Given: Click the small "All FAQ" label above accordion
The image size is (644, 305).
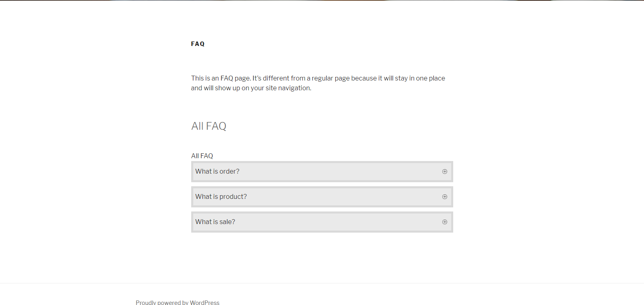Looking at the screenshot, I should click(x=202, y=156).
